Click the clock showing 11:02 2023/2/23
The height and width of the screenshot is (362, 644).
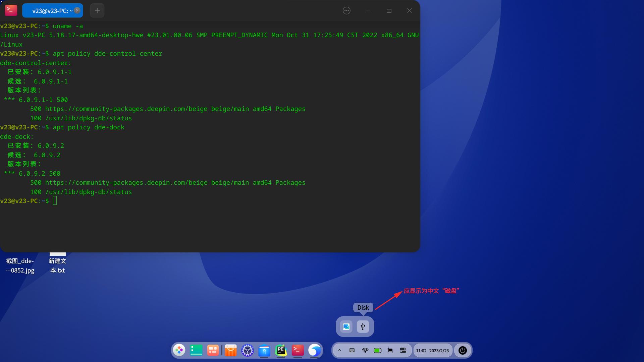pyautogui.click(x=432, y=350)
